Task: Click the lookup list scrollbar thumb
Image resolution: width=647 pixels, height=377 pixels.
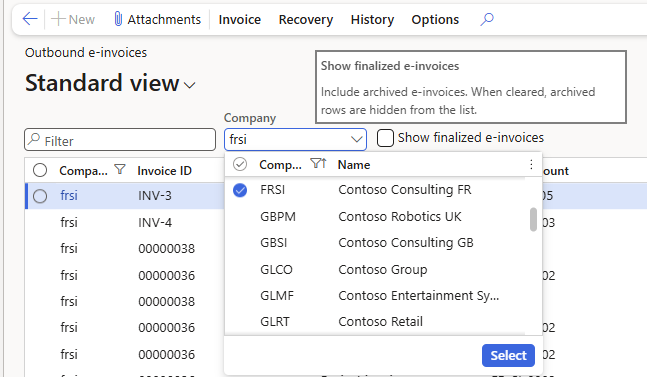Action: 533,219
